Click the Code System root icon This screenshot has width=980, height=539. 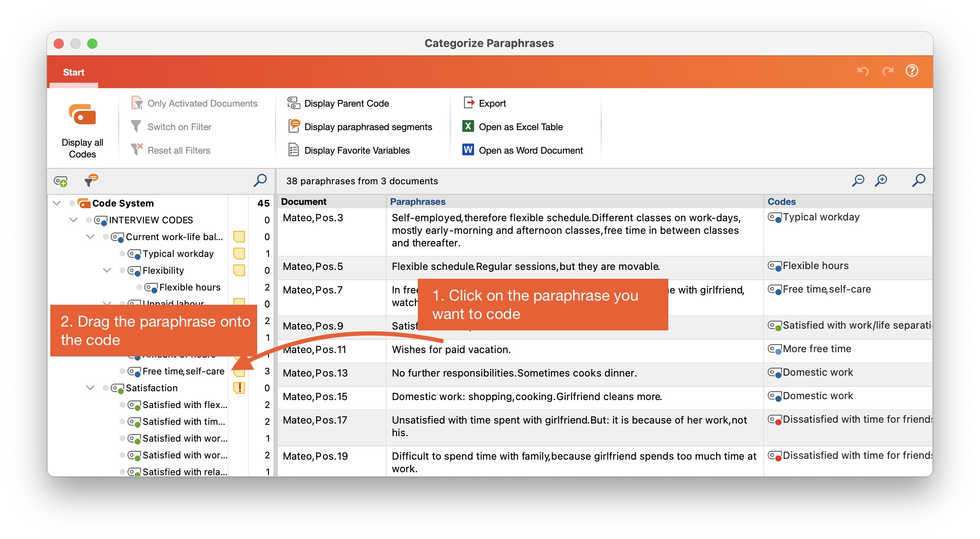click(x=84, y=203)
